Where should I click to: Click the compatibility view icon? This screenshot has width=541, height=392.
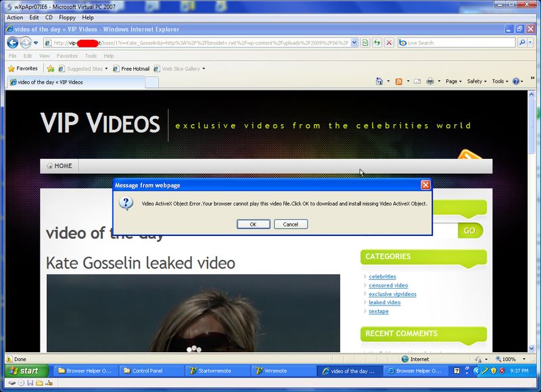364,43
